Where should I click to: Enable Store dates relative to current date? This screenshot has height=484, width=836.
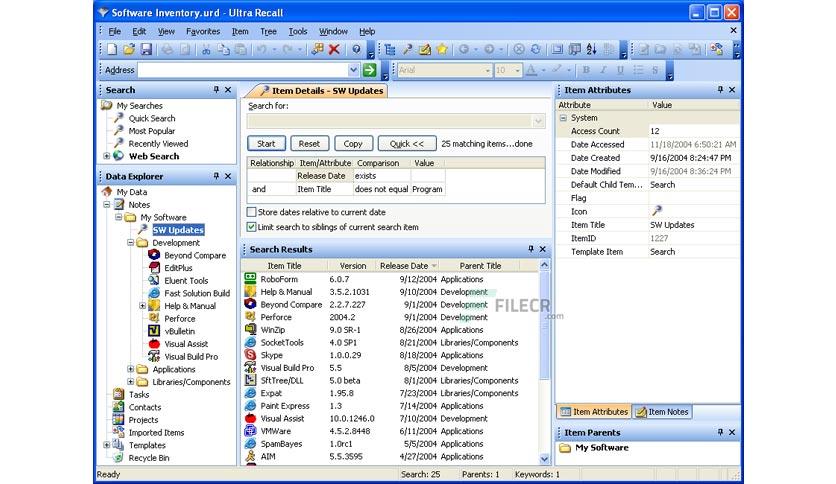[x=251, y=212]
